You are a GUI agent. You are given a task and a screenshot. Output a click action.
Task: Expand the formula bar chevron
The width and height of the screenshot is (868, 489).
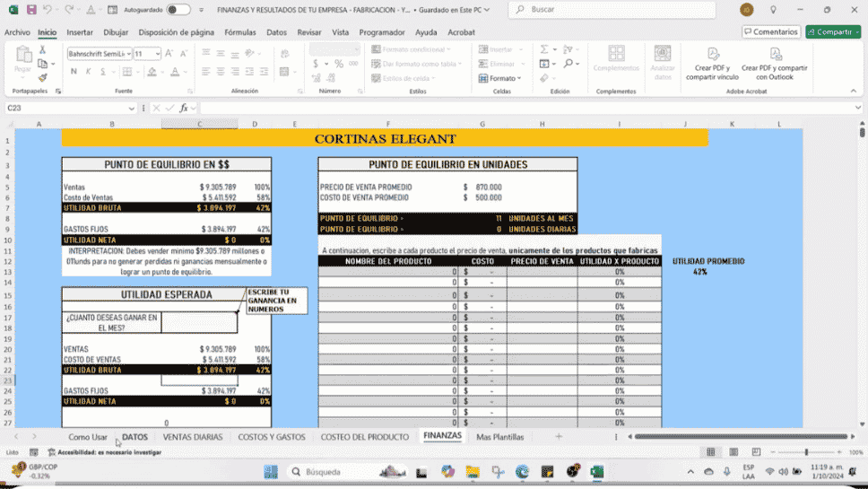click(x=857, y=108)
